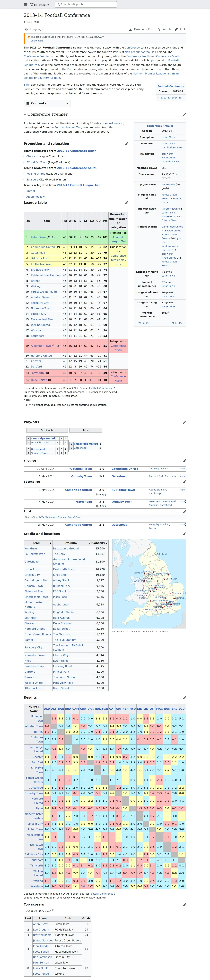Screen dimensions: 210x980
Task: Click the Wikipedia logo
Action: click(40, 5)
